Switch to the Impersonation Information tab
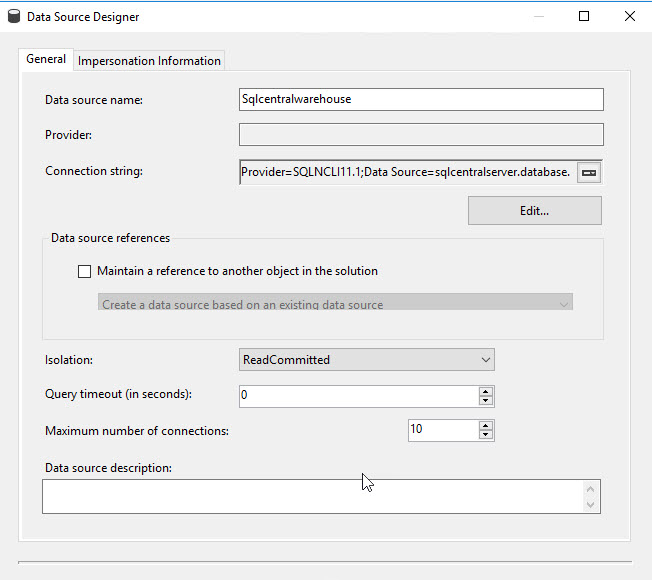Screen dimensions: 652x580 click(x=149, y=61)
